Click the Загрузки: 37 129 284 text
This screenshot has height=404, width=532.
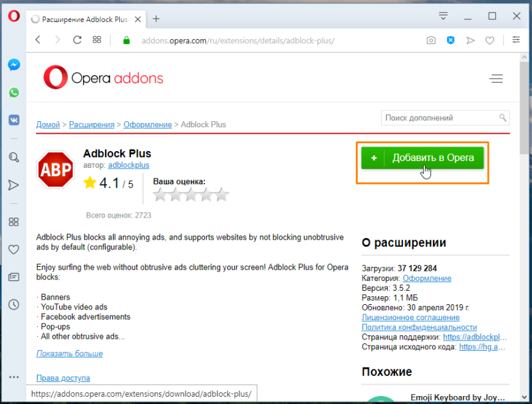[x=399, y=268]
